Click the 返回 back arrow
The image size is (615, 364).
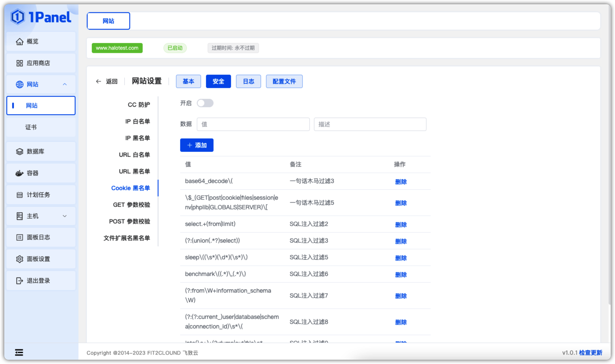pos(98,81)
